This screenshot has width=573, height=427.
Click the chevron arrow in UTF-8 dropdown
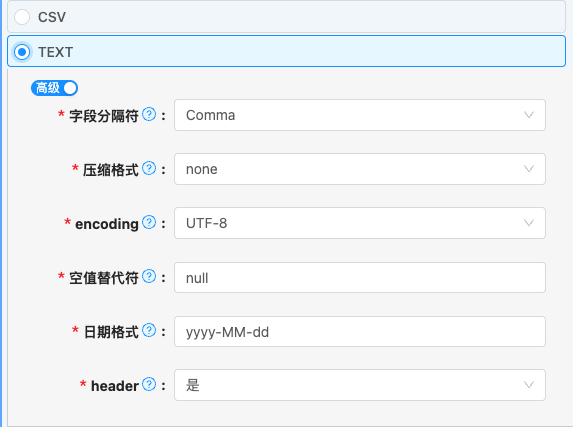[x=529, y=223]
